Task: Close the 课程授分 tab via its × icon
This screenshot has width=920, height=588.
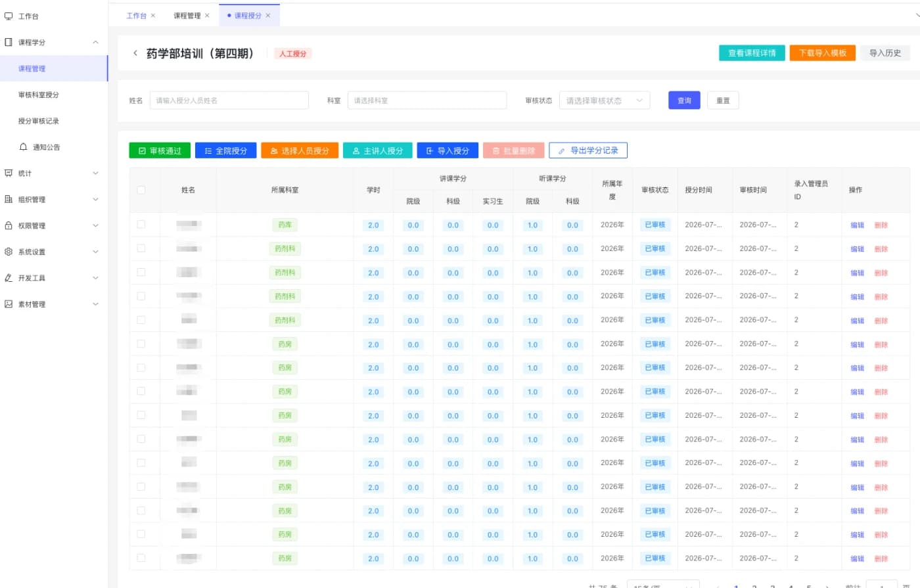Action: 268,16
